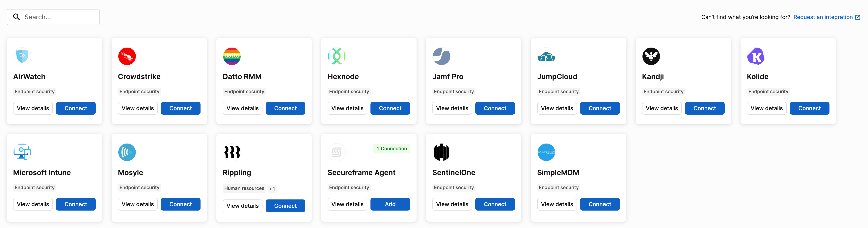The image size is (868, 228).
Task: View details for Kandji
Action: pyautogui.click(x=662, y=108)
